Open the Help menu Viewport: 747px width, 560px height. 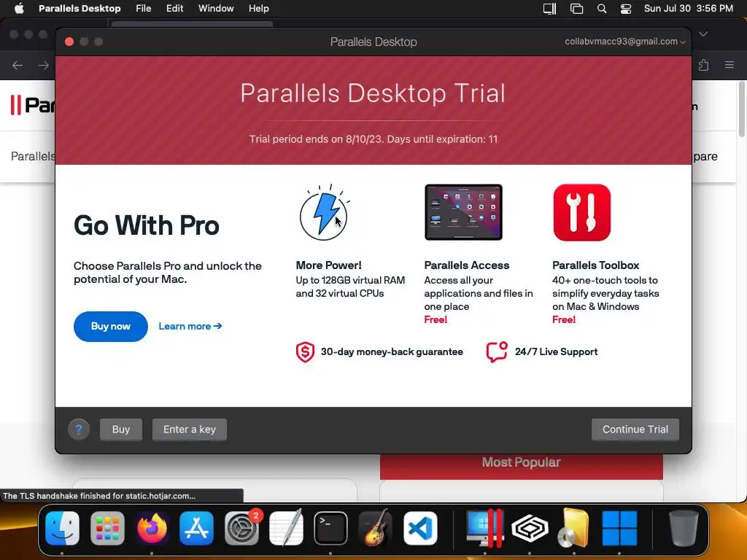coord(259,9)
